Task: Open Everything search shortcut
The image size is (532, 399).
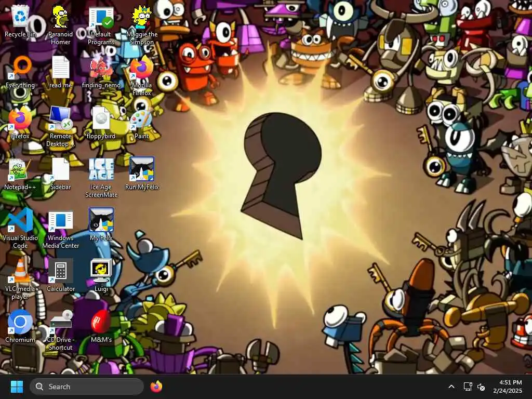Action: 20,72
